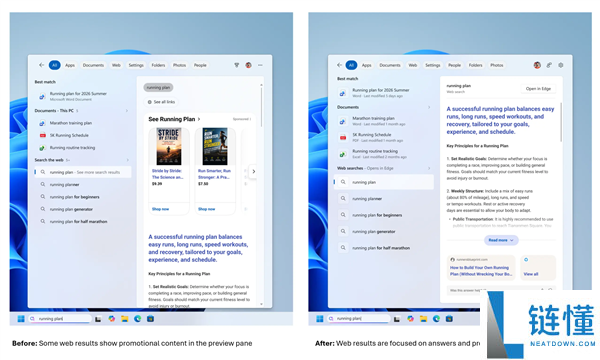This screenshot has width=600, height=360.
Task: Click the Windows Start button in the After taskbar
Action: pyautogui.click(x=320, y=319)
